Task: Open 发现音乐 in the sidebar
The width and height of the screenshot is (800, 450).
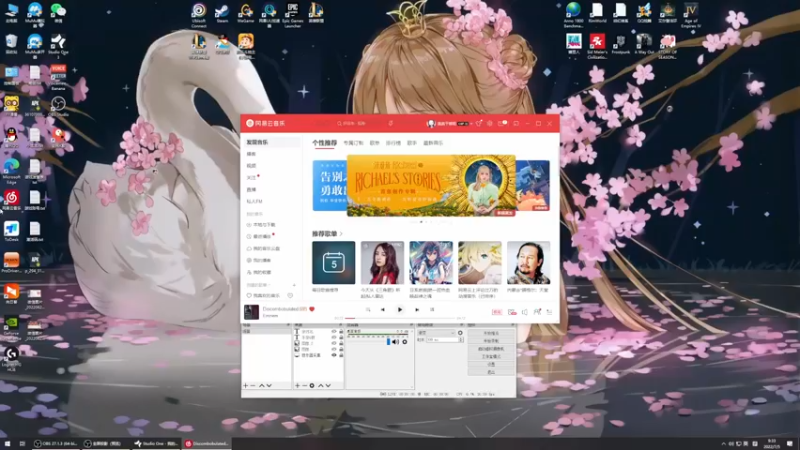Action: click(x=271, y=142)
